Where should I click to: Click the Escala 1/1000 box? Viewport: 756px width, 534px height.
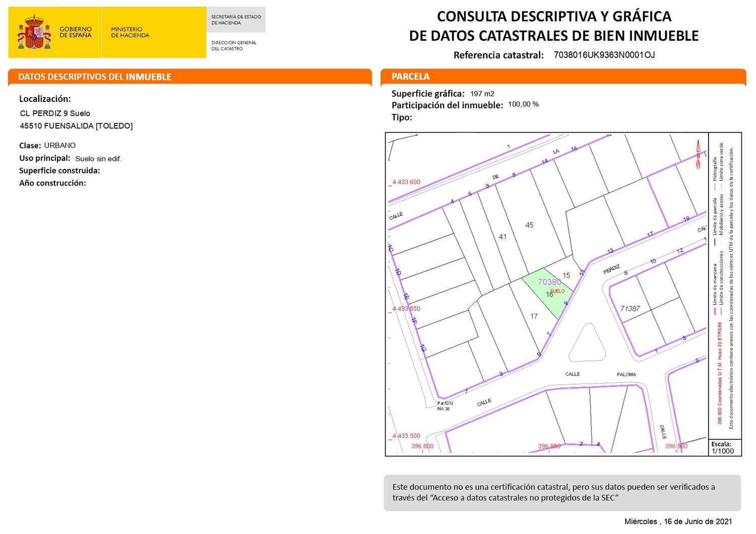[725, 448]
